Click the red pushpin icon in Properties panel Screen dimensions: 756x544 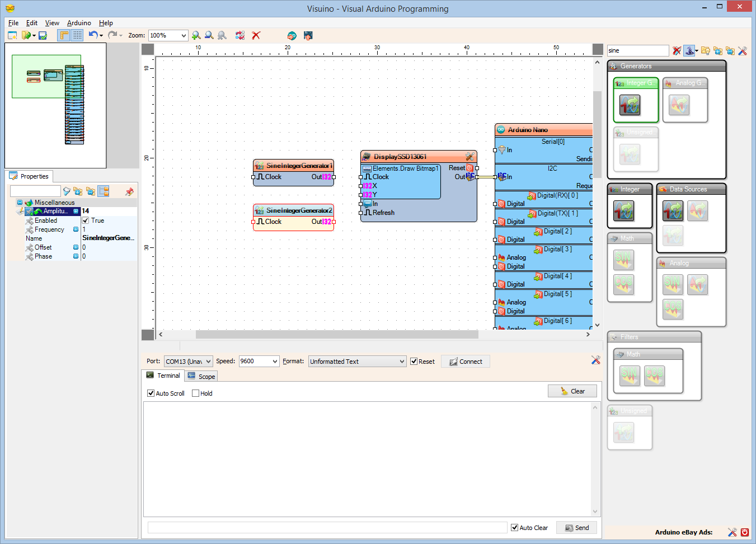128,191
